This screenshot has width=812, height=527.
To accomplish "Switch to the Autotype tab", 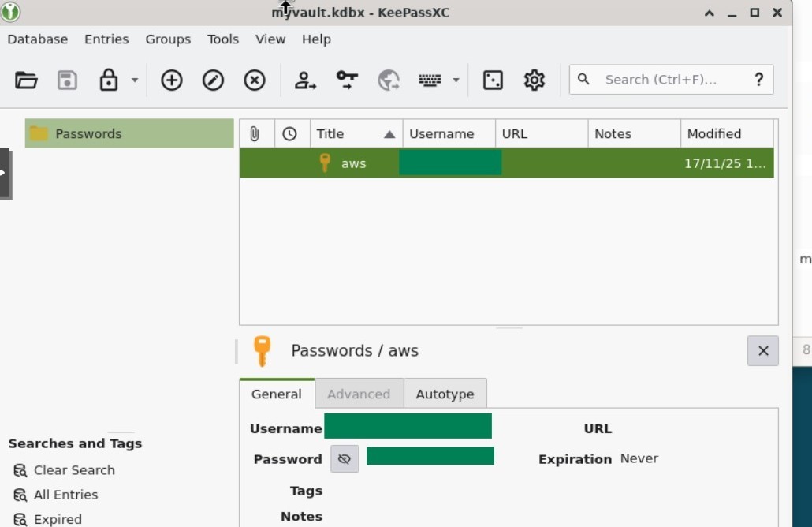I will click(x=445, y=394).
